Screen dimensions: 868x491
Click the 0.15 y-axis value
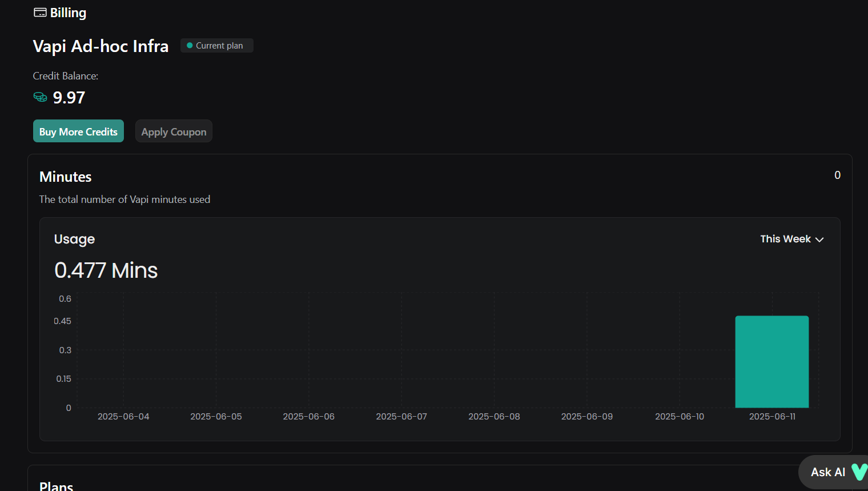(x=64, y=379)
